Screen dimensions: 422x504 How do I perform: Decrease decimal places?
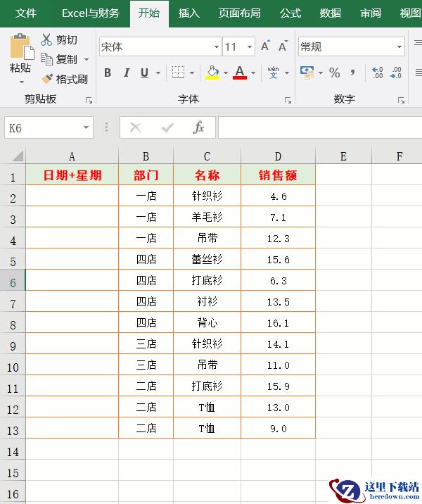(x=396, y=73)
